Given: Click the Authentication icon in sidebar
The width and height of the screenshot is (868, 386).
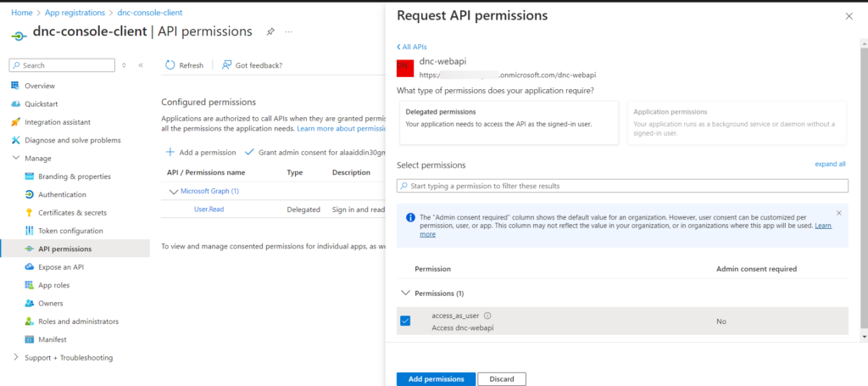Looking at the screenshot, I should pos(30,194).
